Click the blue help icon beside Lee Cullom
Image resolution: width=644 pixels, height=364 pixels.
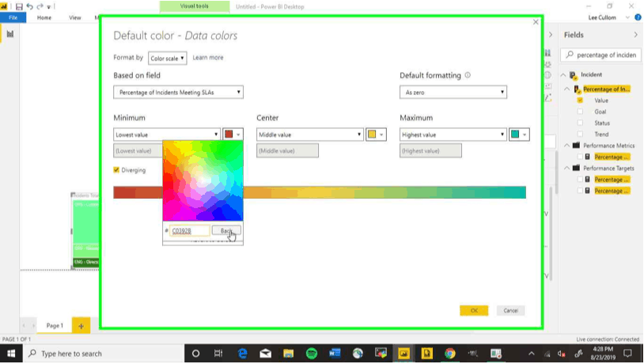click(638, 17)
